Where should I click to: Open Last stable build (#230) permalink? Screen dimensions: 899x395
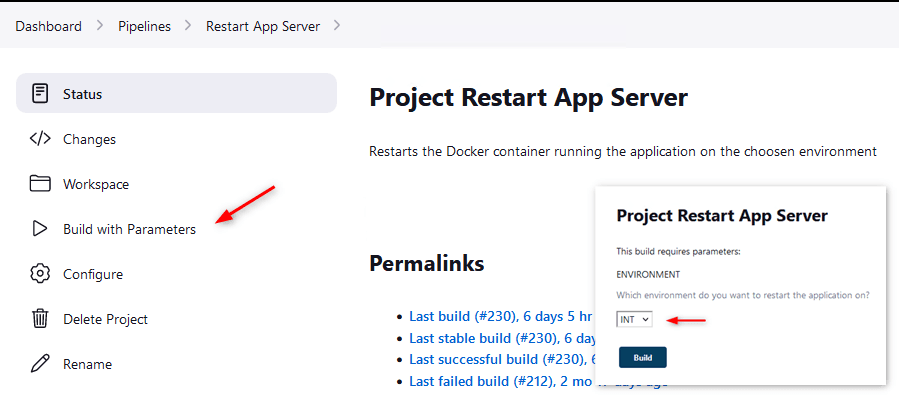[x=501, y=338]
